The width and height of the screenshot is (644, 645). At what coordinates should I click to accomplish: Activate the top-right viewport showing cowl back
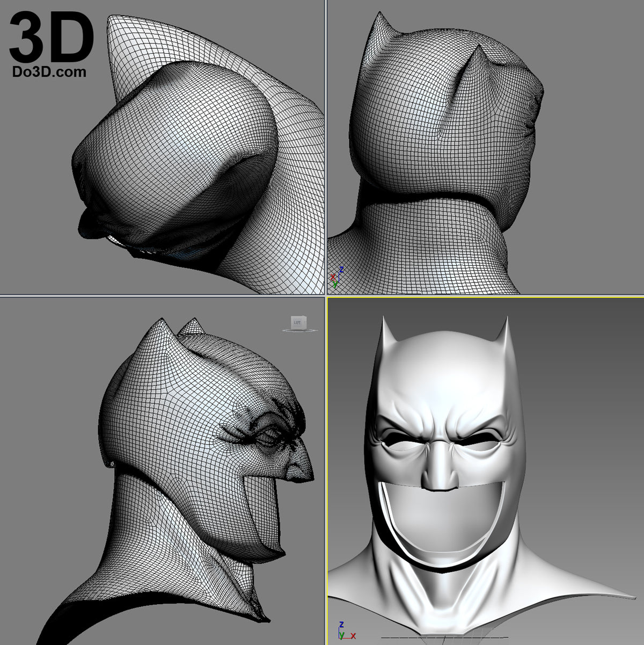486,147
